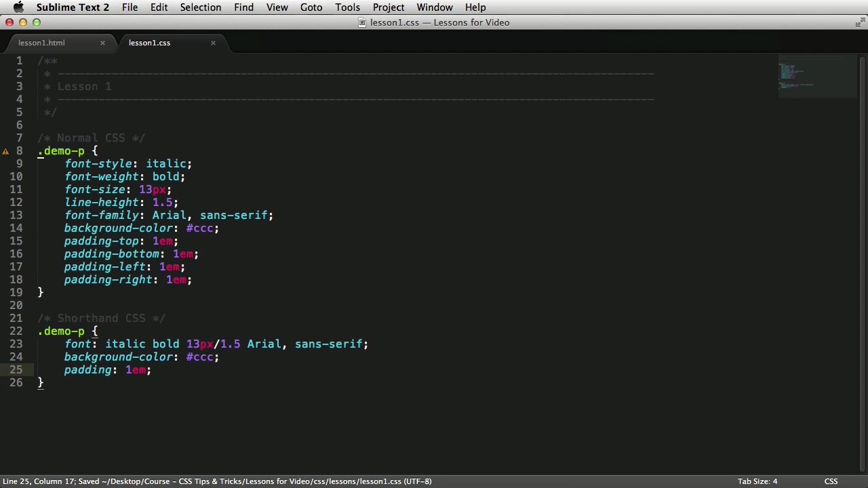This screenshot has height=488, width=868.
Task: Click the font-family property
Action: click(x=102, y=216)
